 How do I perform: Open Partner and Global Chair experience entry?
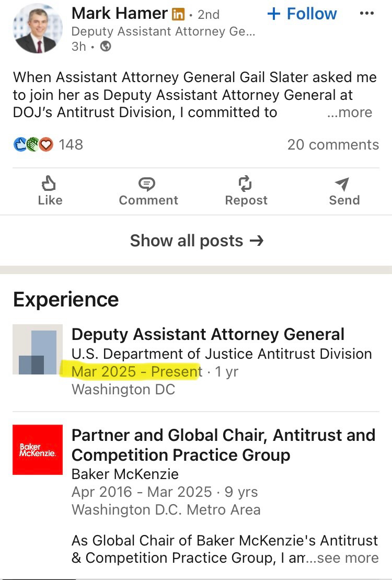coord(223,445)
